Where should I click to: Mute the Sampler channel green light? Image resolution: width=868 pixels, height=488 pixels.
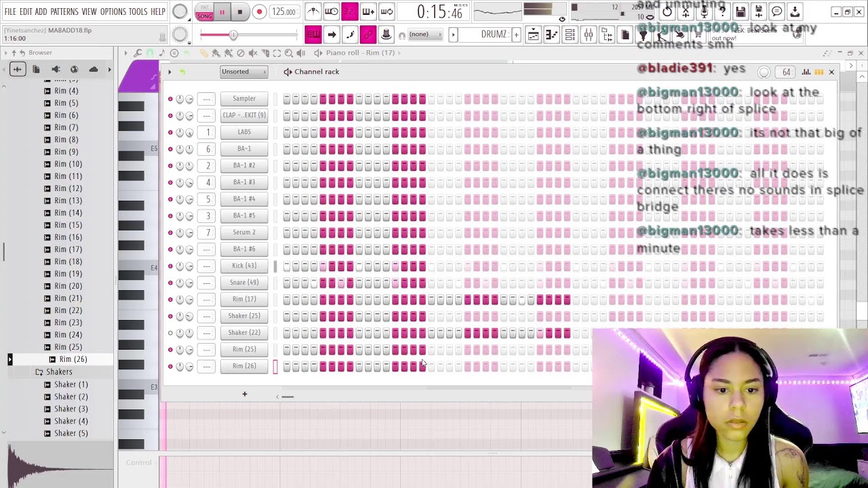pyautogui.click(x=170, y=99)
